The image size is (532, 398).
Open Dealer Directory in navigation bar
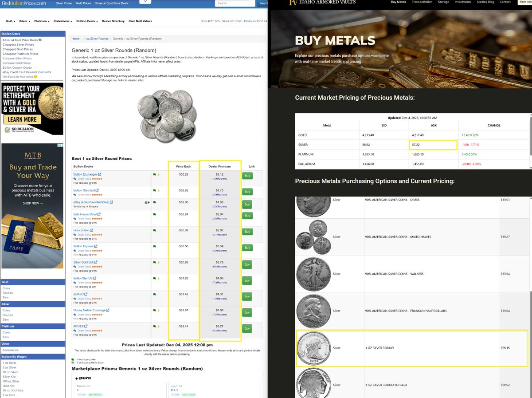tap(113, 21)
